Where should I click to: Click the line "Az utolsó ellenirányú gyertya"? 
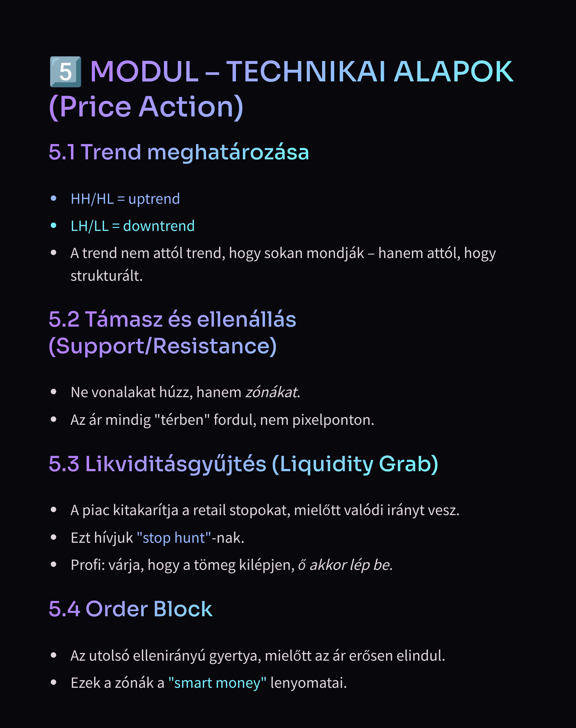tap(258, 655)
